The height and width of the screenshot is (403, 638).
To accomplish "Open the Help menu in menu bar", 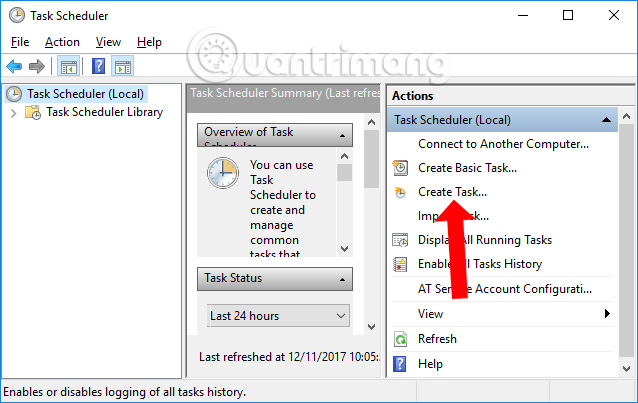I will [x=149, y=42].
